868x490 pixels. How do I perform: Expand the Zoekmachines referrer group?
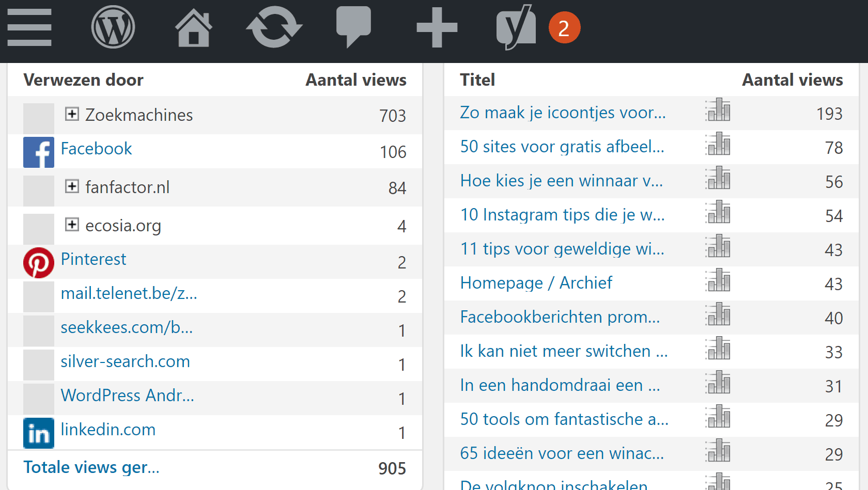tap(72, 114)
